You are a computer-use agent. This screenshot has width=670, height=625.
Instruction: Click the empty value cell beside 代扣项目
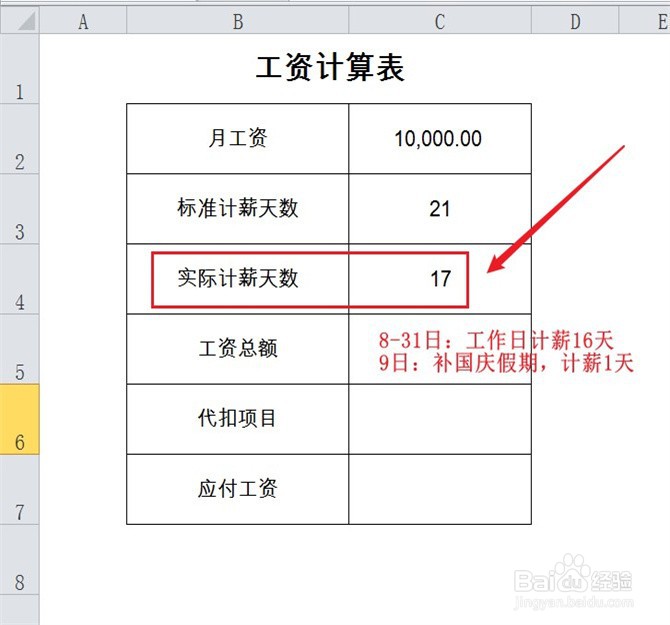coord(440,419)
